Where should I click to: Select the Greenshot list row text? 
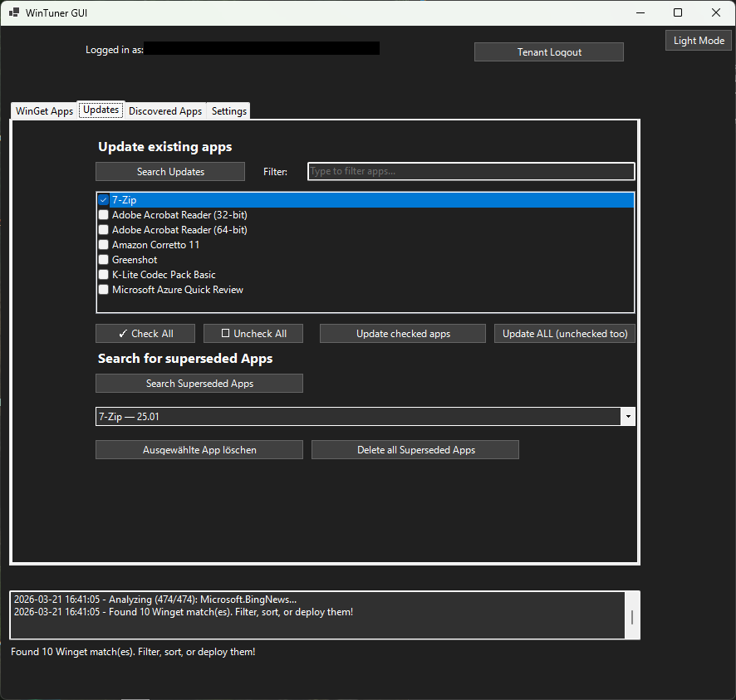click(135, 260)
